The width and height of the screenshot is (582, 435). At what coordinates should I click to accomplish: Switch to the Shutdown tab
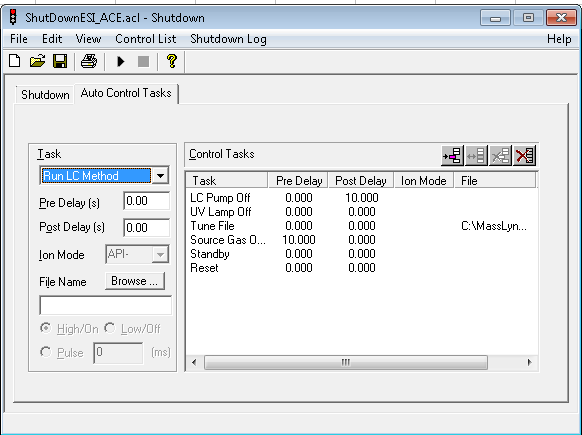coord(45,95)
